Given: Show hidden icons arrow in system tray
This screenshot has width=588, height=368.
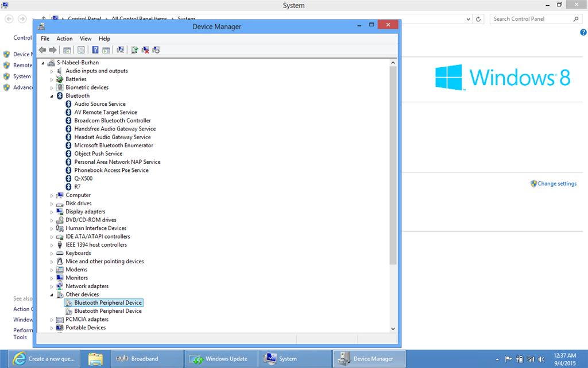Looking at the screenshot, I should coord(497,359).
